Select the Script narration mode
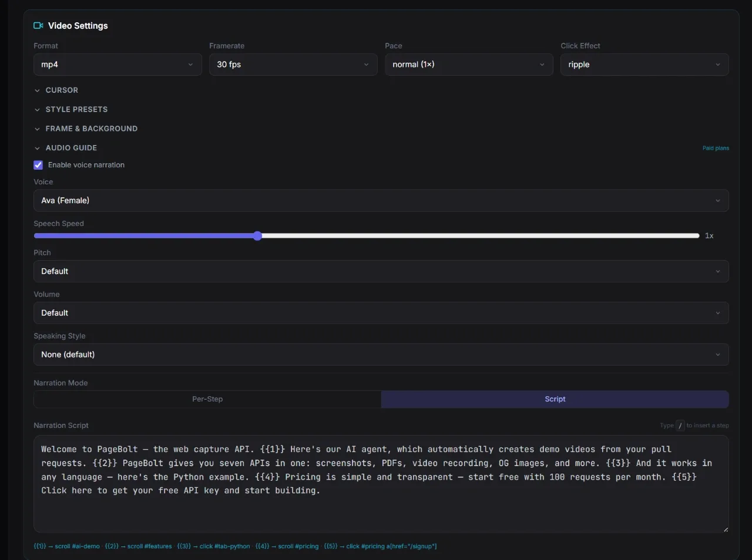This screenshot has height=560, width=752. [x=555, y=399]
